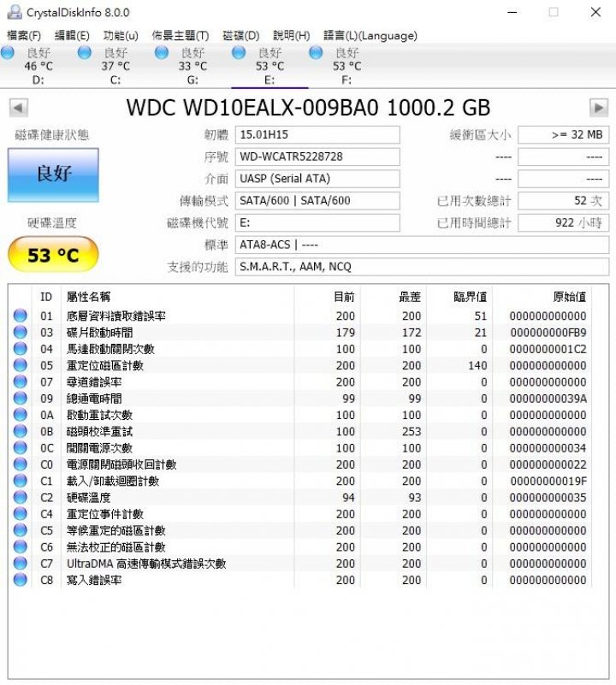
Task: Open the 說明(H) menu
Action: coord(292,35)
